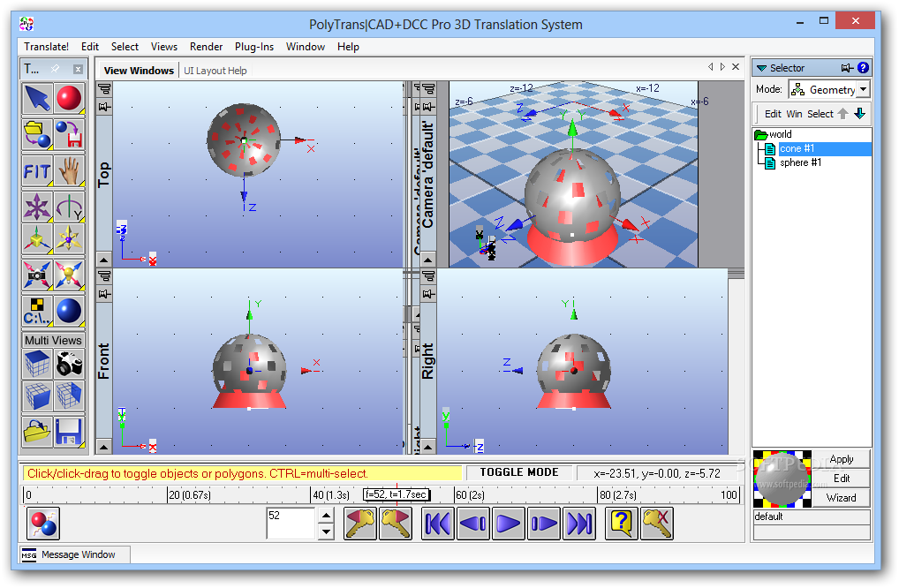Image resolution: width=899 pixels, height=588 pixels.
Task: Play the animation
Action: 509,524
